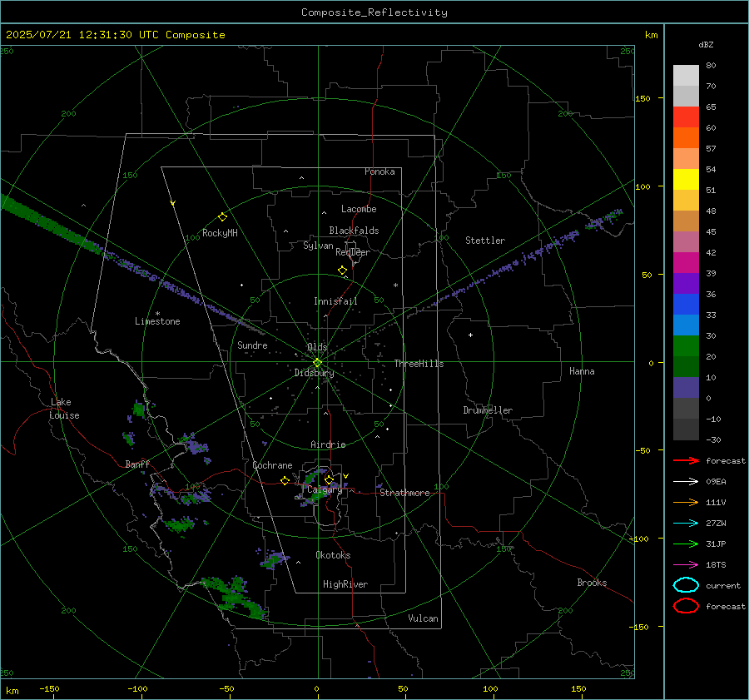Click the dBZ legend heading

click(x=706, y=45)
